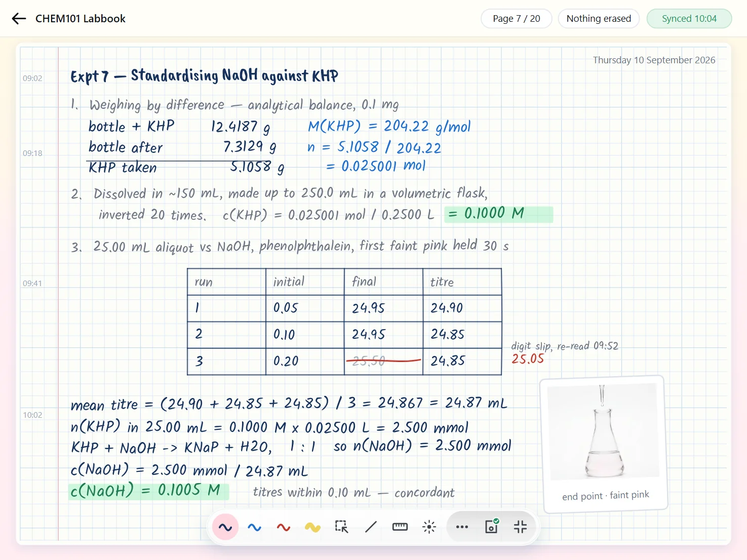The height and width of the screenshot is (560, 747).
Task: Click the KHP taken 5.1058 g value
Action: [257, 167]
